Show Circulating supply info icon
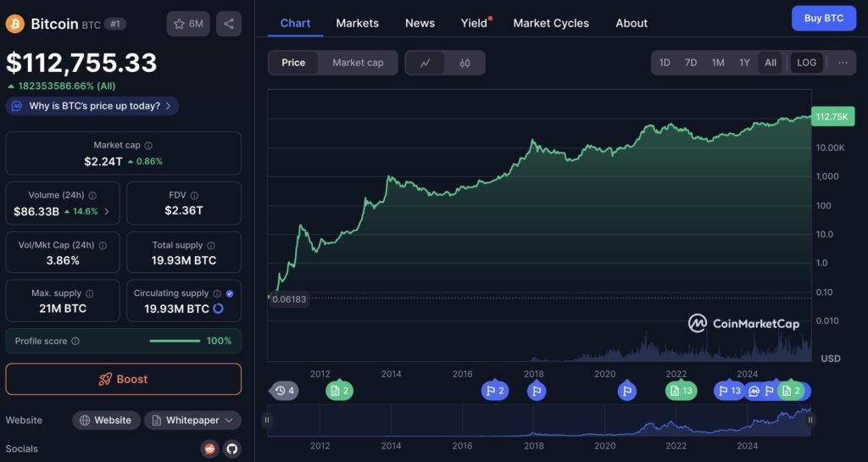This screenshot has height=462, width=868. (217, 294)
